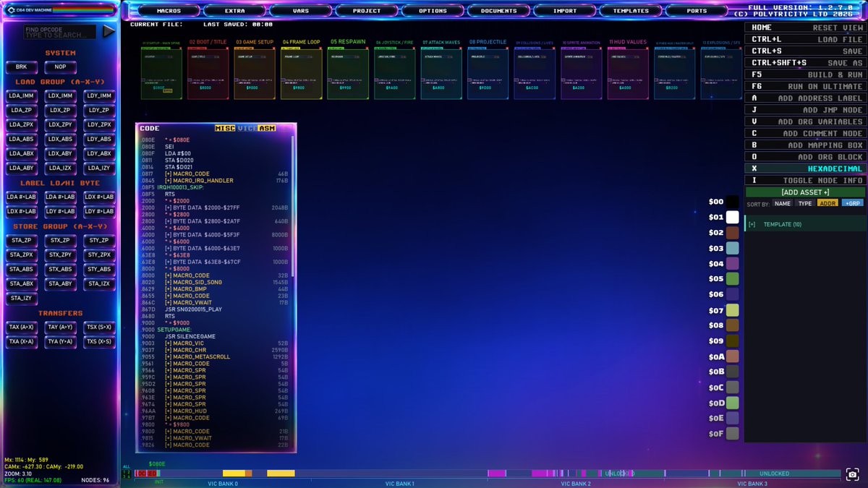Click the RESET VIEW shortcut row
Image resolution: width=868 pixels, height=488 pixels.
805,27
